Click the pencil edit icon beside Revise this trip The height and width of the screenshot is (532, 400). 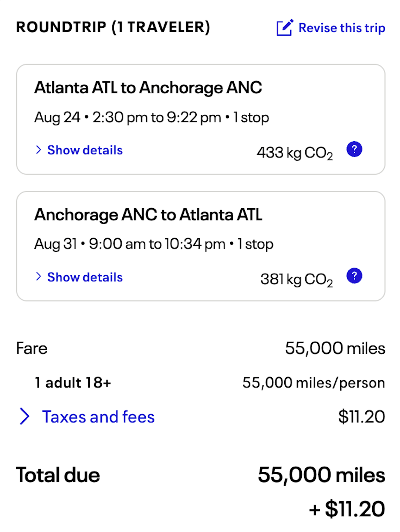(x=285, y=28)
